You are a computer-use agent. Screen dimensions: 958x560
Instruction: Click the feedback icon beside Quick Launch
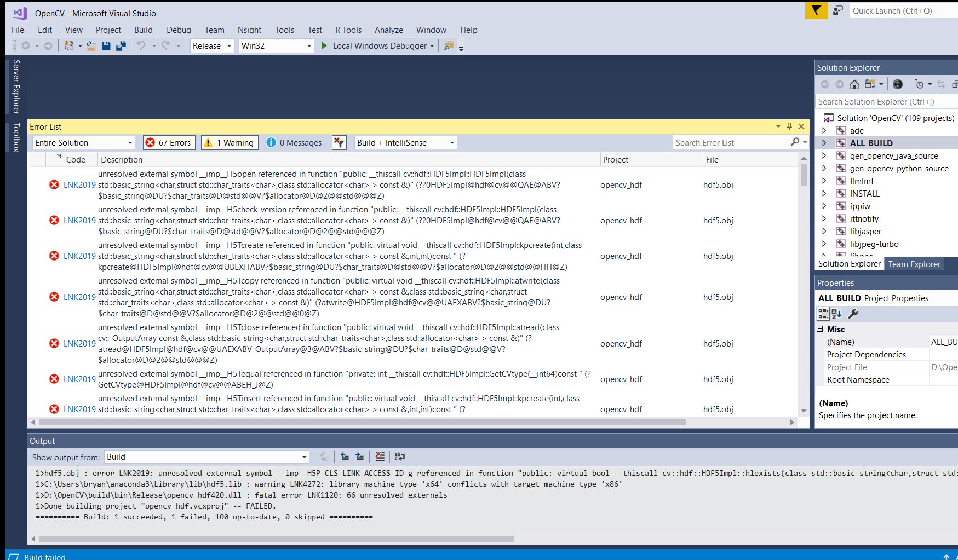pyautogui.click(x=838, y=10)
